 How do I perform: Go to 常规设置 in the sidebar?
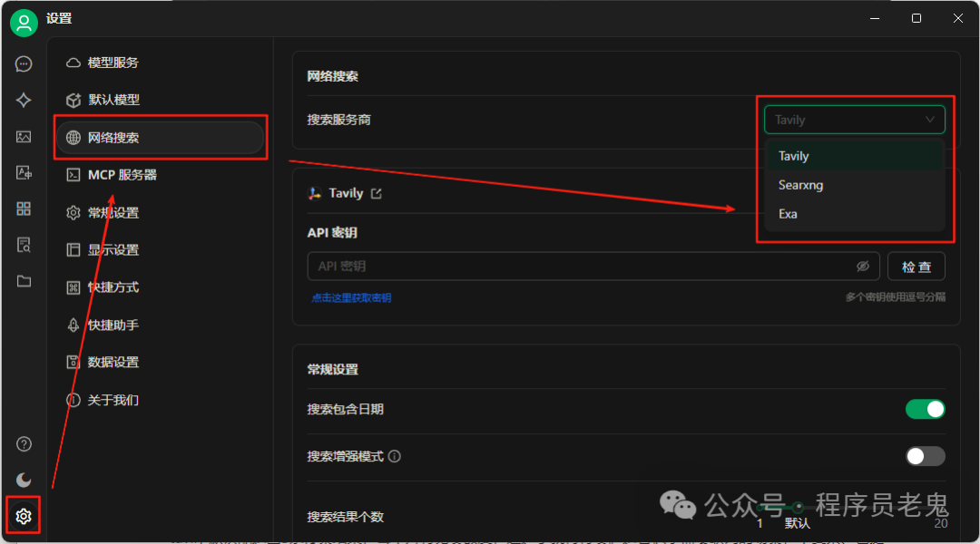160,212
